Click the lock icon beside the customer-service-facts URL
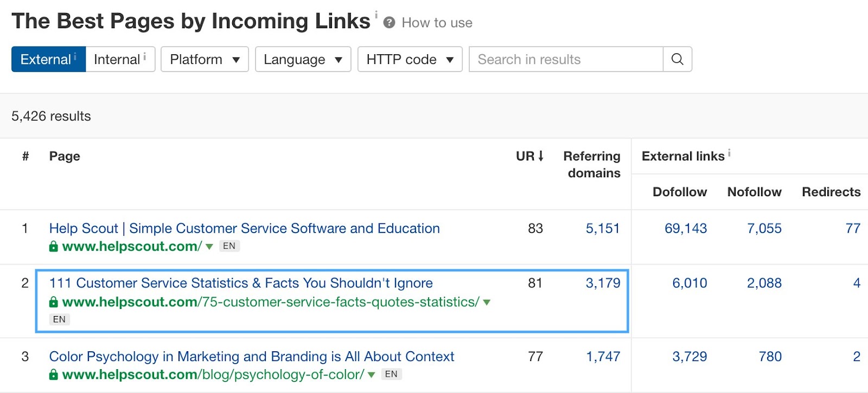The height and width of the screenshot is (393, 868). click(53, 302)
